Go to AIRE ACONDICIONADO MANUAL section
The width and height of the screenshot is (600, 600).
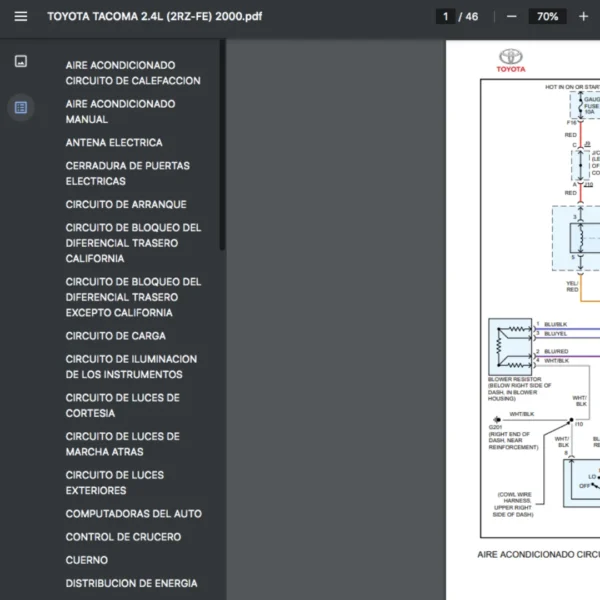(120, 111)
